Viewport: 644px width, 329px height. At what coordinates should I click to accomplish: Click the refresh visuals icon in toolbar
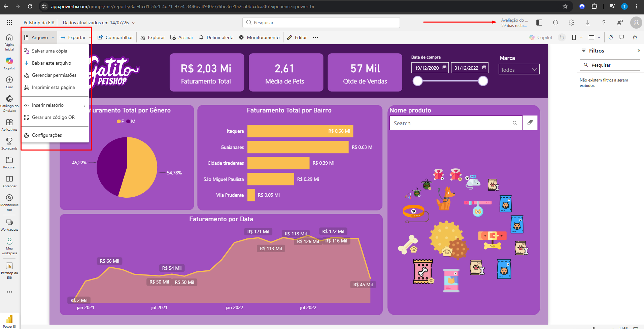point(611,37)
